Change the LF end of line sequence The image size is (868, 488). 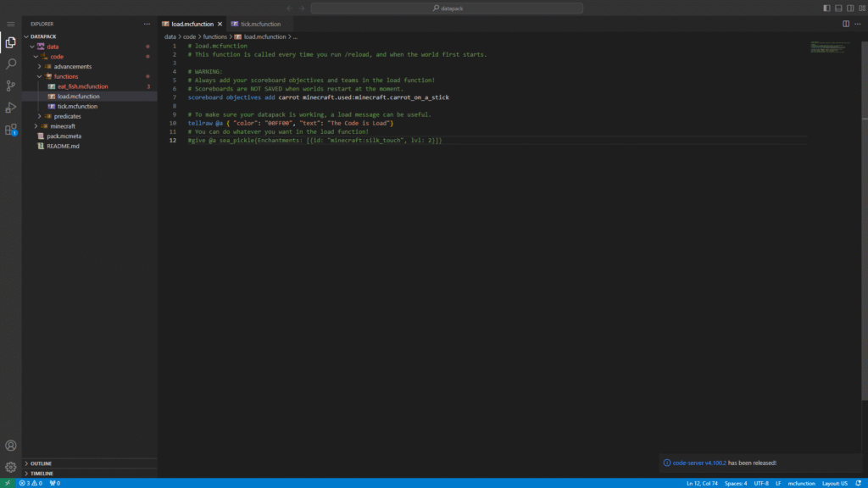[778, 483]
